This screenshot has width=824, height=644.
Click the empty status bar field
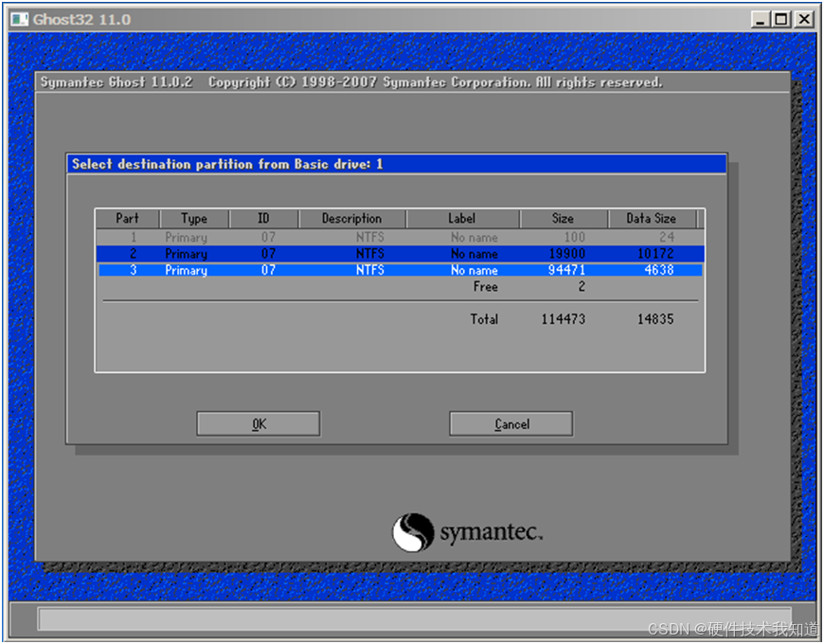pyautogui.click(x=415, y=618)
